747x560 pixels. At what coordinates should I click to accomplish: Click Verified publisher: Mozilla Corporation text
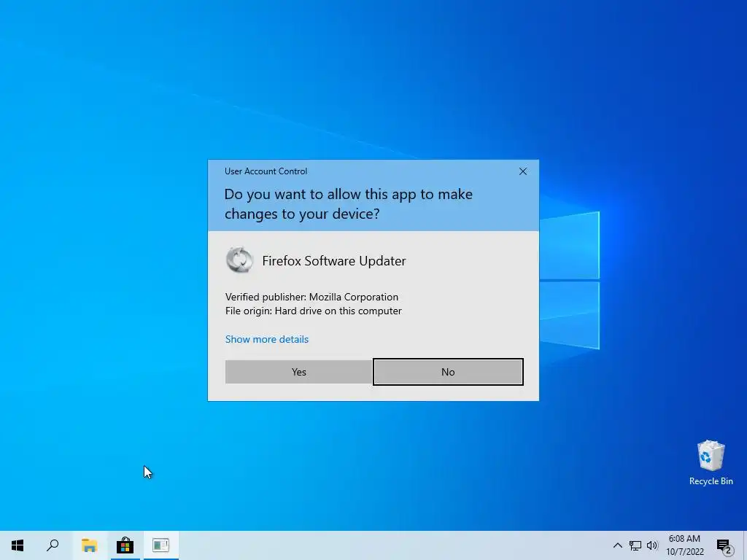(x=311, y=297)
